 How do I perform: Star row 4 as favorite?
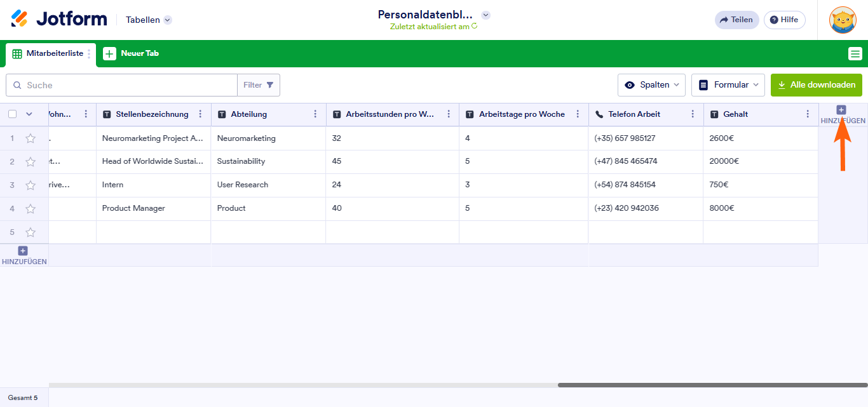pyautogui.click(x=31, y=209)
